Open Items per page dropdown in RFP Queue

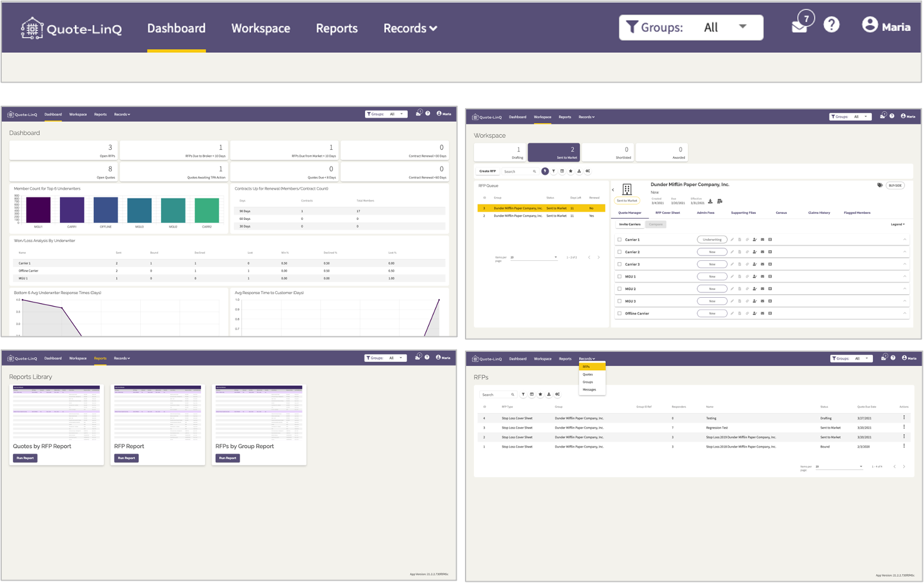(x=533, y=257)
